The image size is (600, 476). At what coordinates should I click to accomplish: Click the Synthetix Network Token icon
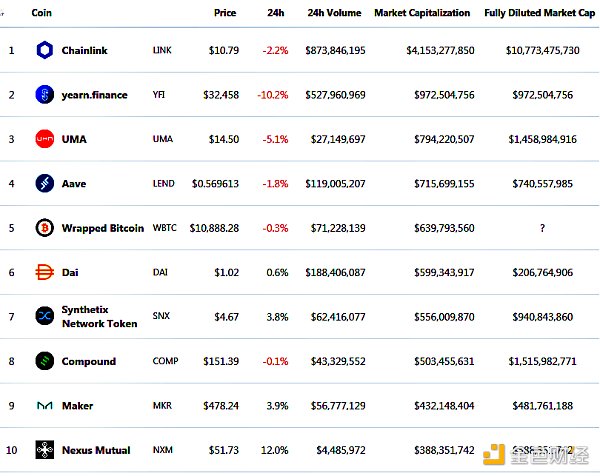(44, 316)
